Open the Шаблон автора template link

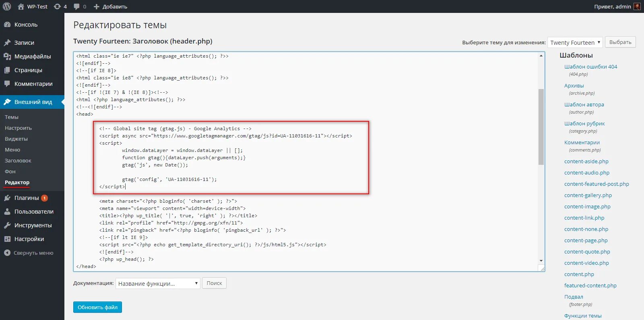pos(584,104)
